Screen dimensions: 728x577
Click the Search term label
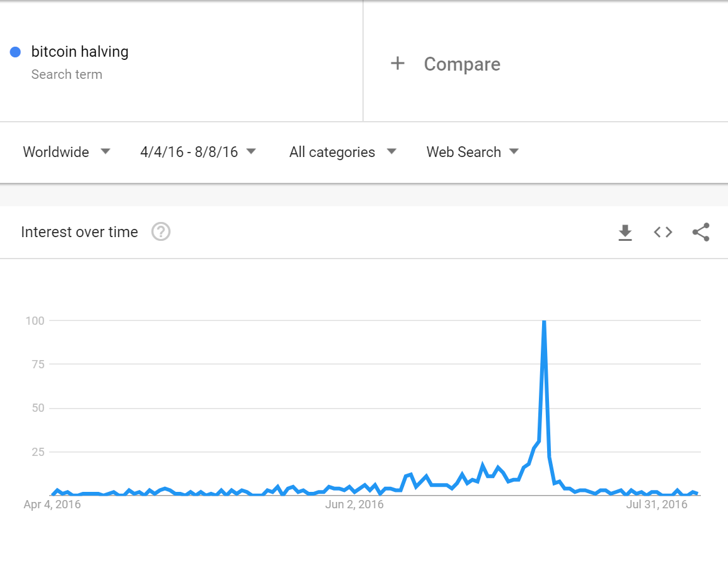[67, 74]
